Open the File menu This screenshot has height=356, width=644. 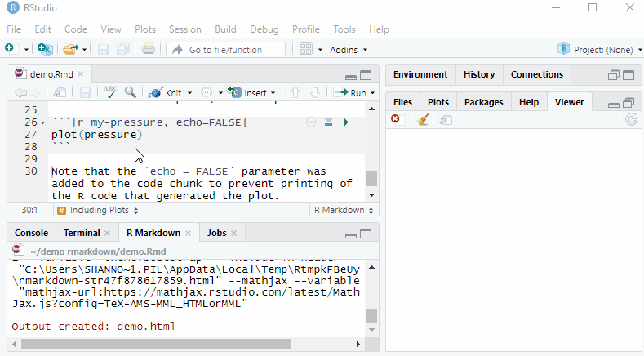(x=14, y=29)
